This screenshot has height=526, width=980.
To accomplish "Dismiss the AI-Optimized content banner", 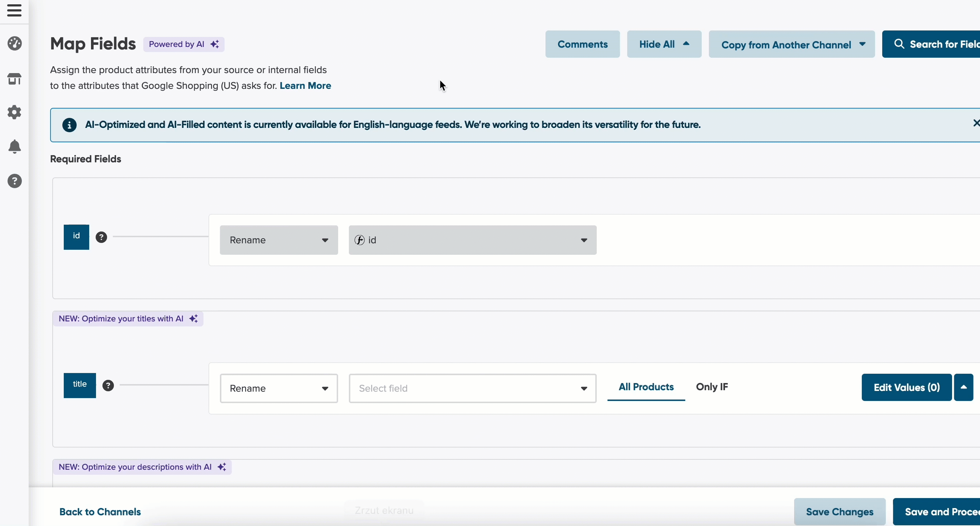I will [976, 123].
